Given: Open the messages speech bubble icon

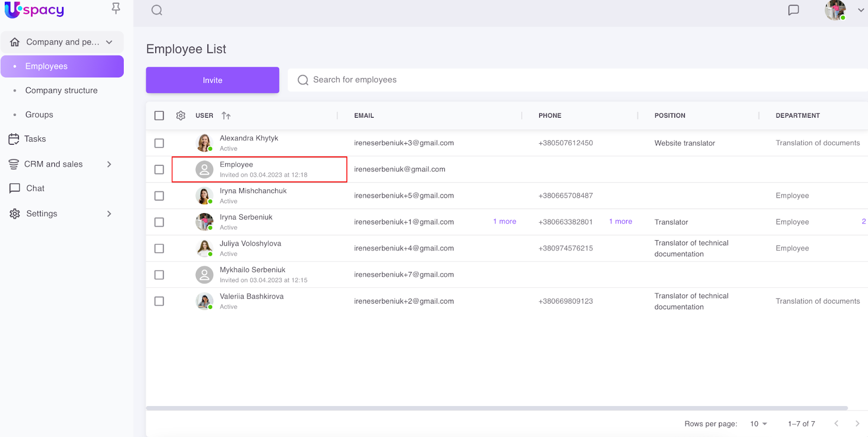Looking at the screenshot, I should pos(793,10).
